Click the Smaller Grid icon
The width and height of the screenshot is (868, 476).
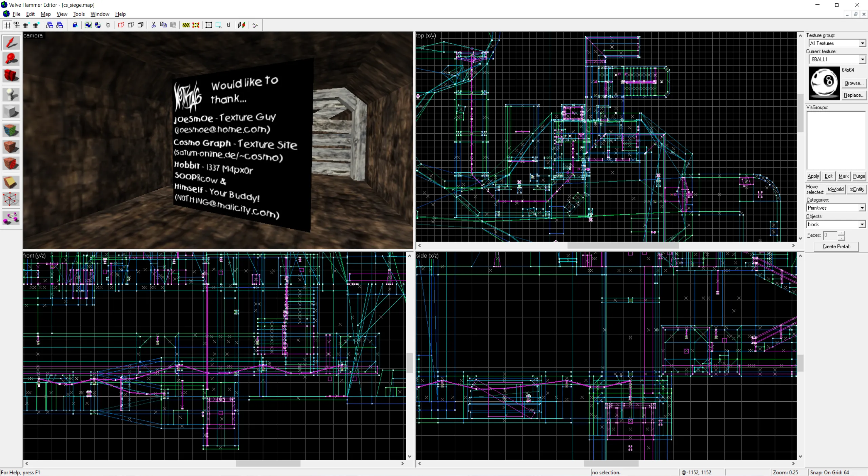(x=26, y=25)
